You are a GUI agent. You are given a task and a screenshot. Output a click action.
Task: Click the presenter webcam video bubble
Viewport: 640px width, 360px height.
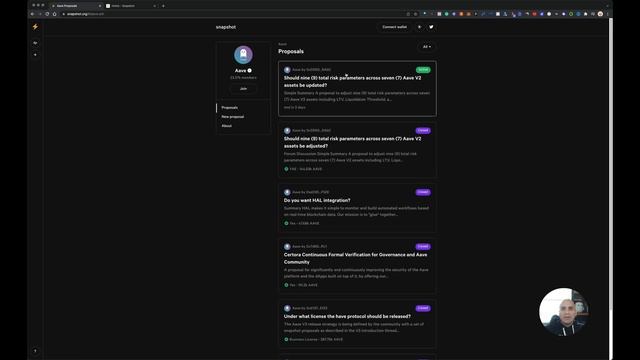[x=564, y=312]
